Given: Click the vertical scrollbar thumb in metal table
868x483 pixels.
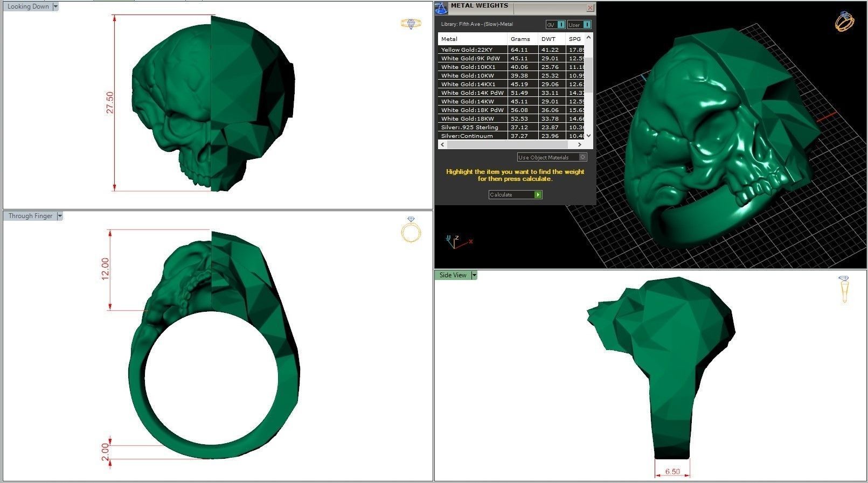Looking at the screenshot, I should 588,74.
